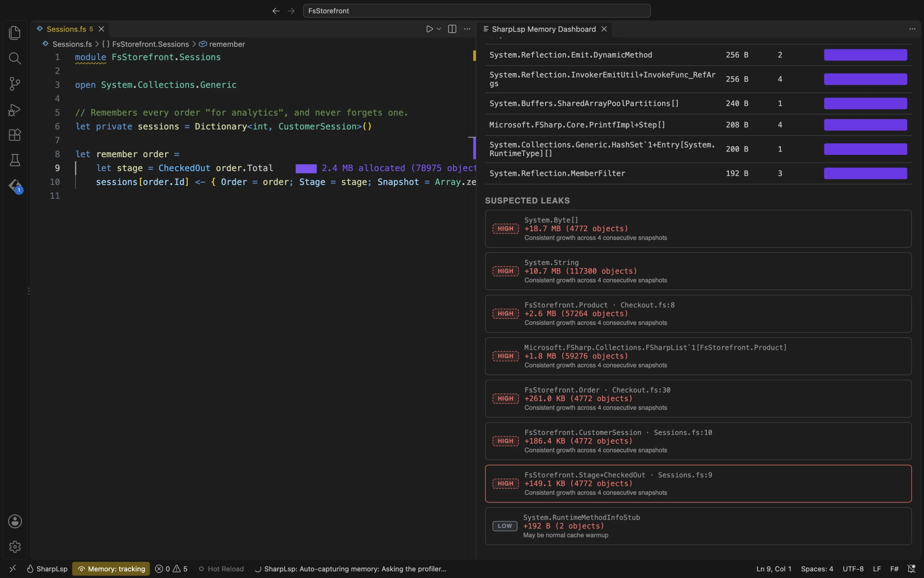
Task: Click DynamicMethod row purple bar
Action: click(865, 55)
